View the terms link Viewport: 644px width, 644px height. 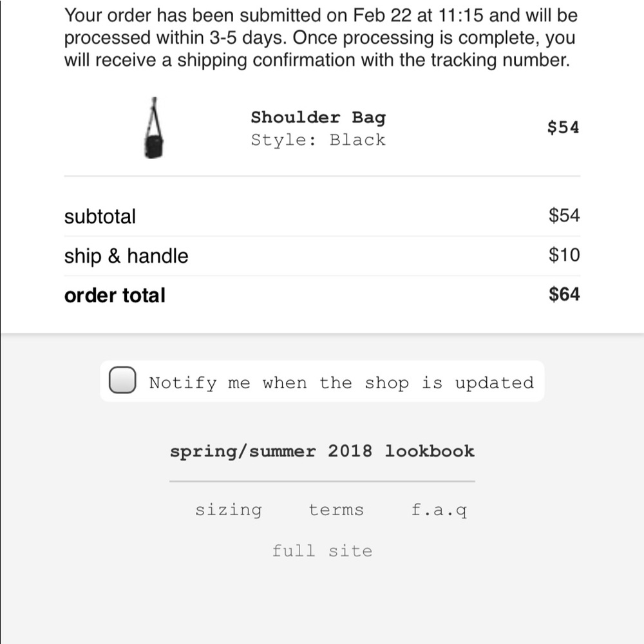click(x=336, y=510)
